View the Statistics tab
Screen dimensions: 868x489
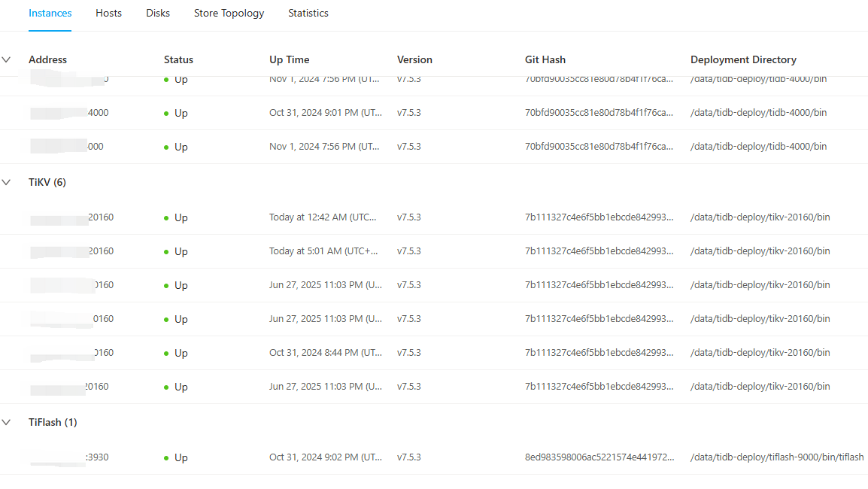coord(308,13)
